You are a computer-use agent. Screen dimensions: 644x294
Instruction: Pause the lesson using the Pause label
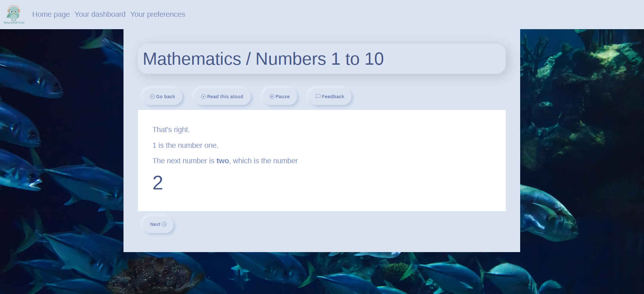pyautogui.click(x=282, y=97)
